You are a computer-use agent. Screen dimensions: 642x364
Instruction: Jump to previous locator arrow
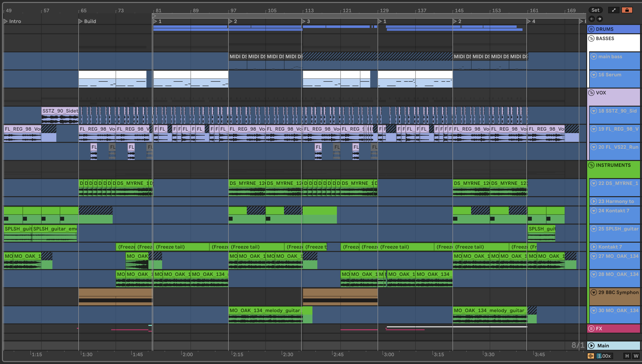coord(592,19)
